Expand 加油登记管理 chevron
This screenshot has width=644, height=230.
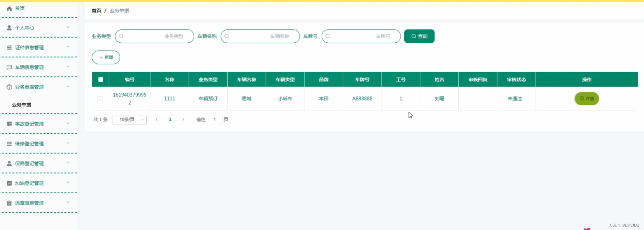click(x=68, y=182)
